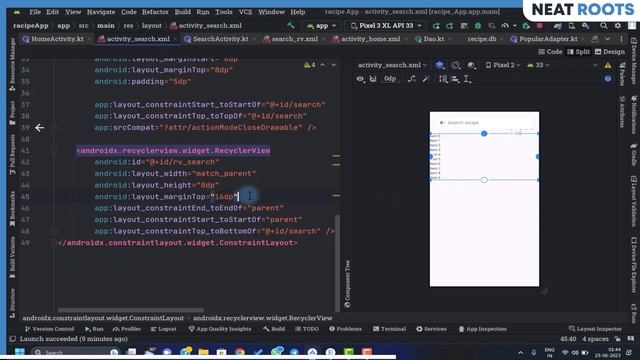Click the Infer Constraints magic wand icon
640x360 pixels.
tap(426, 79)
